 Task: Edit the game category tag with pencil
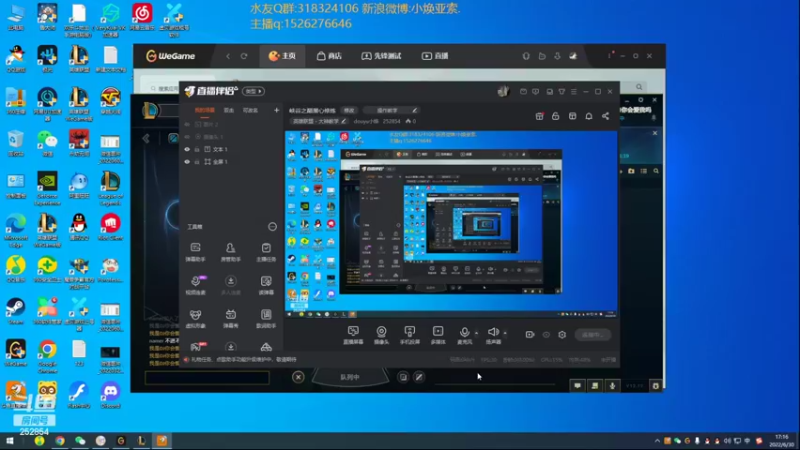344,121
